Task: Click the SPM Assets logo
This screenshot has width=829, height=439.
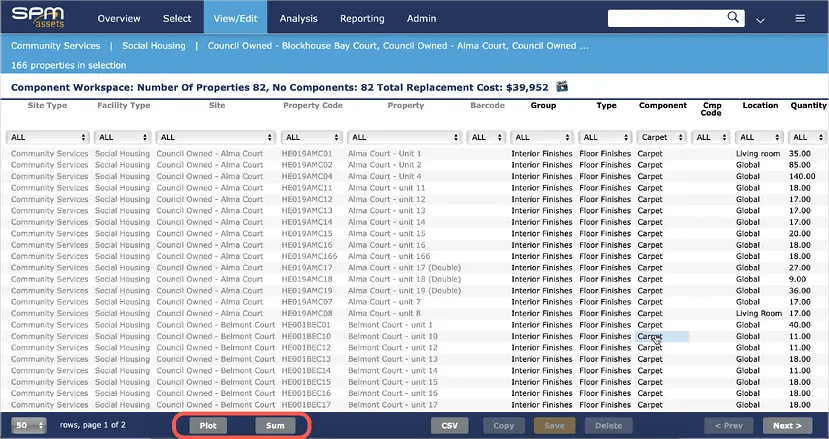Action: 38,17
